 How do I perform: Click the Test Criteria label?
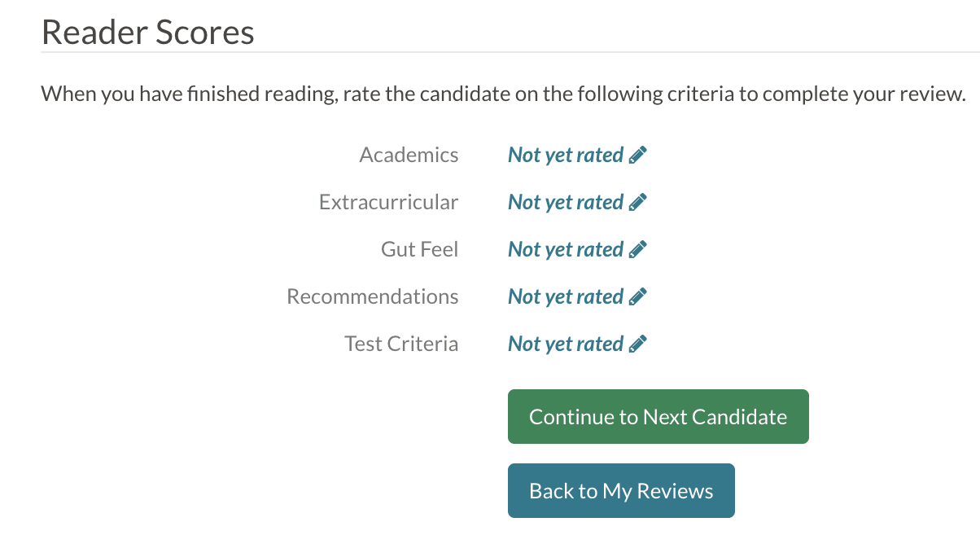tap(401, 344)
